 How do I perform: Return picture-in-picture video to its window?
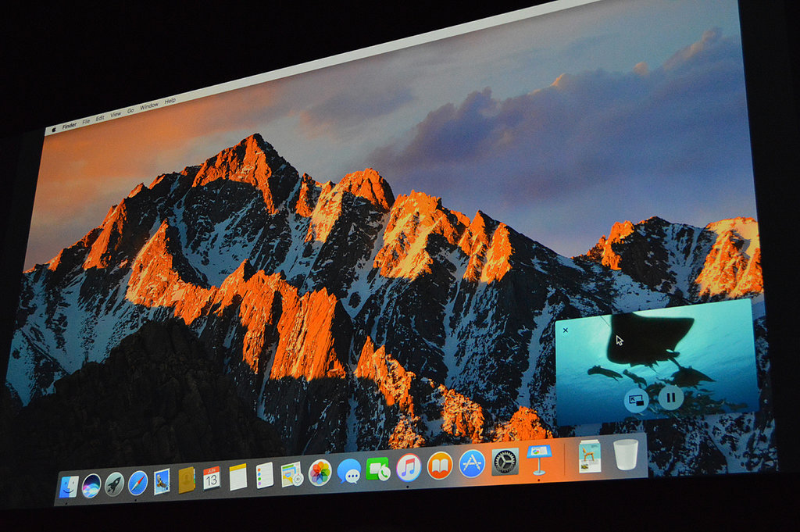pyautogui.click(x=636, y=400)
